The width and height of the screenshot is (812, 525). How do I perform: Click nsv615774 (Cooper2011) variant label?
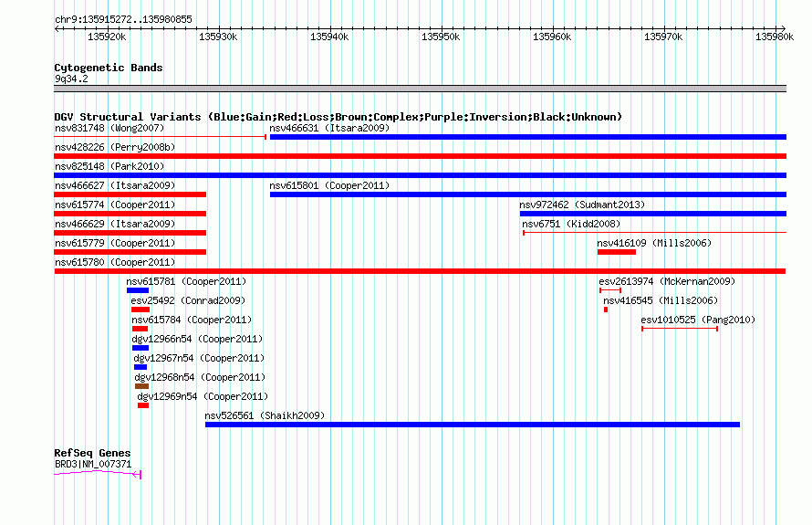click(x=115, y=205)
